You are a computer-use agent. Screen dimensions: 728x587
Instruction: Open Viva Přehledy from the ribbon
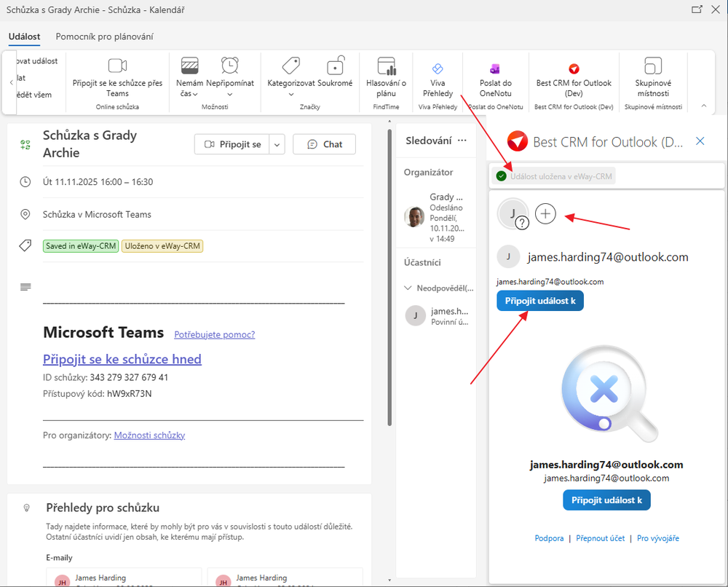click(438, 68)
